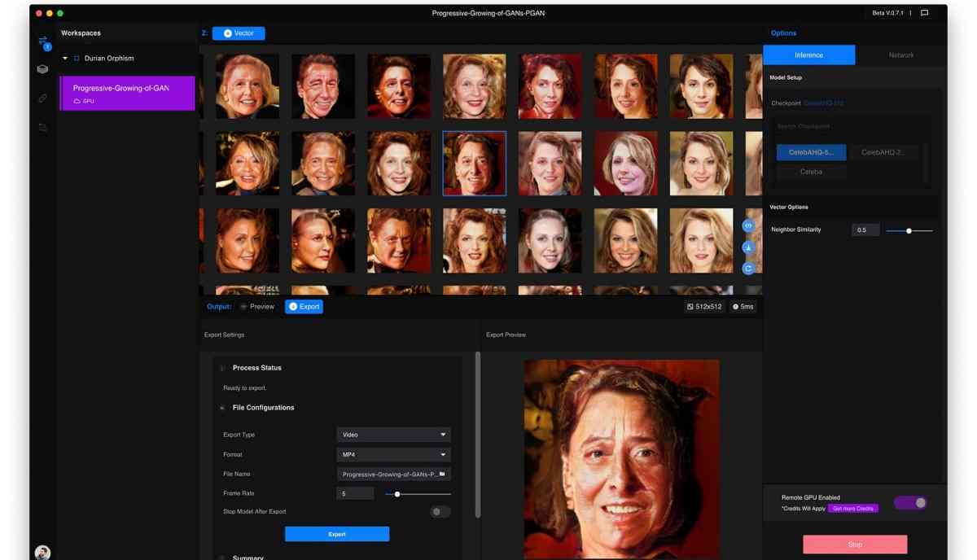Click the "Workspaces" header text
Viewport: 977px width, 560px height.
81,33
